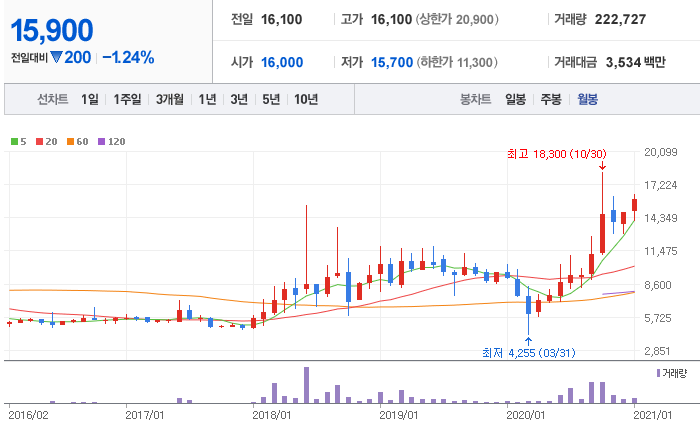Click the 2018/01 x-axis label
The width and height of the screenshot is (700, 433).
tap(271, 415)
